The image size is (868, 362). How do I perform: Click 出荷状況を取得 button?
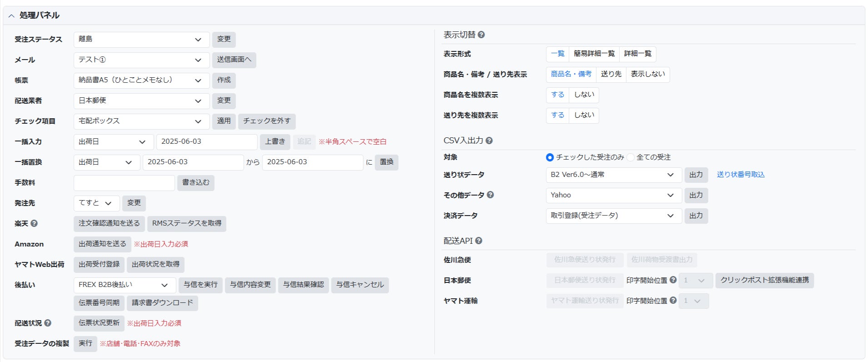[x=155, y=265]
